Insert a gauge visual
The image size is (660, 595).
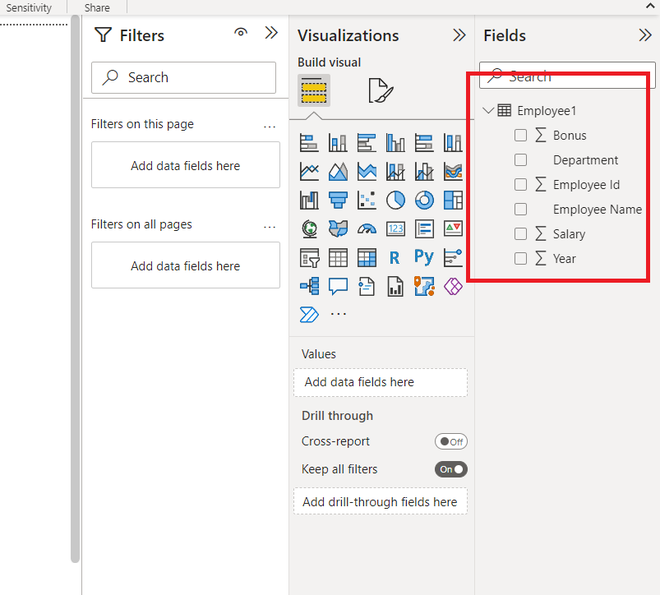(366, 229)
